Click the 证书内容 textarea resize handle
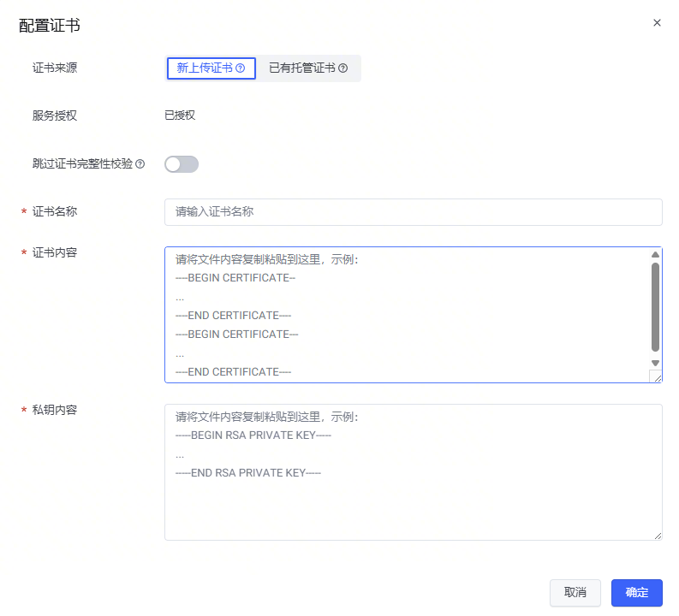 [x=656, y=376]
